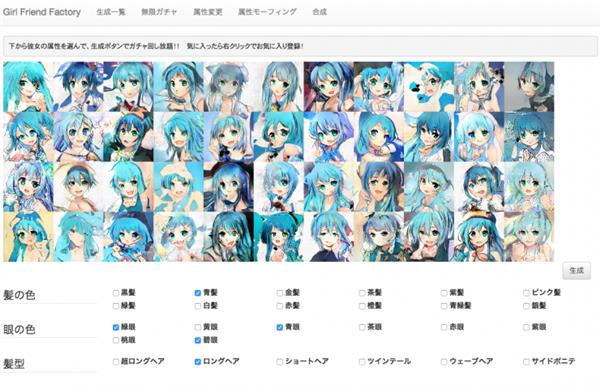Tick the 銀髪 hair color checkbox

pos(526,306)
